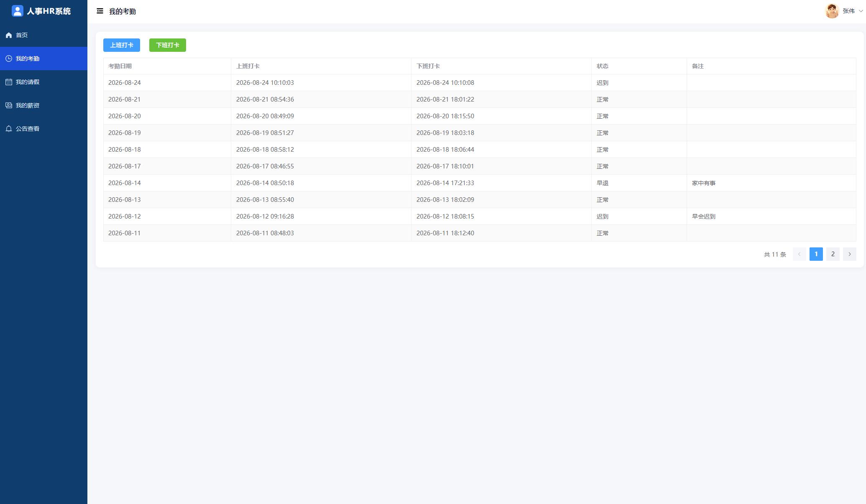The width and height of the screenshot is (866, 504).
Task: Go to page 2
Action: tap(833, 254)
